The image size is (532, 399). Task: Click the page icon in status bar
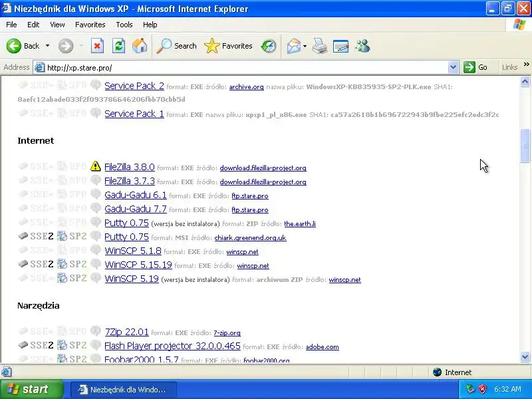click(x=7, y=372)
